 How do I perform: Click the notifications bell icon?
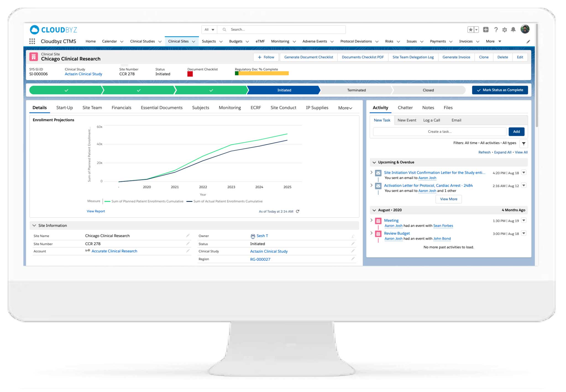[x=513, y=30]
